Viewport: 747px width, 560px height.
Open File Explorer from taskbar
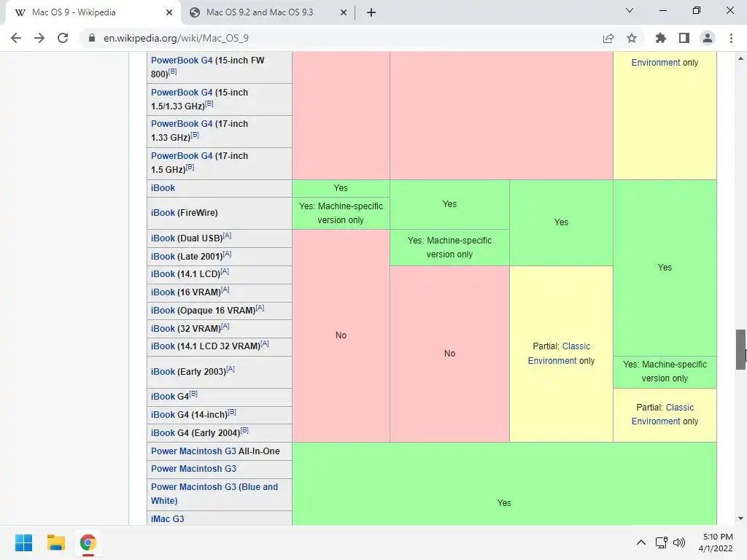coord(55,542)
